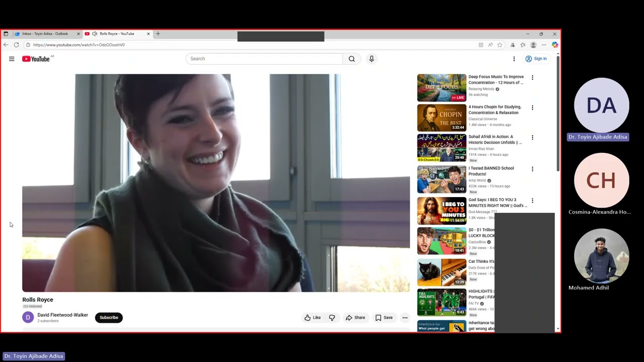Share the Rolls Royce video
This screenshot has width=644, height=362.
[x=355, y=318]
